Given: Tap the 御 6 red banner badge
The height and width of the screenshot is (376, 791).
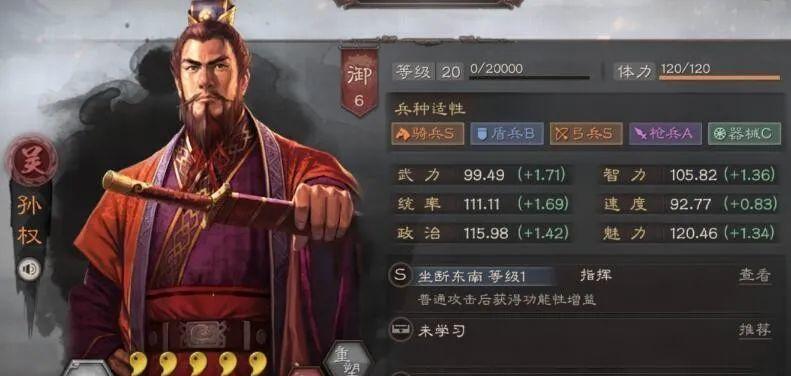Looking at the screenshot, I should pos(359,81).
